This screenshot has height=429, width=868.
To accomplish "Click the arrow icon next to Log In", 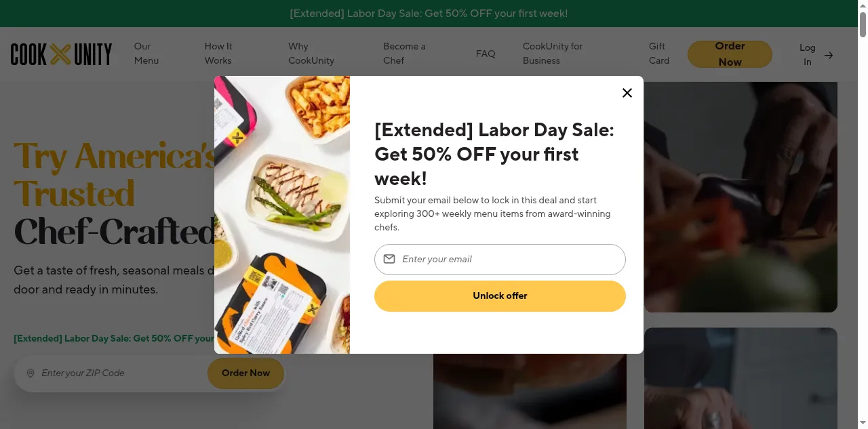I will [x=829, y=55].
